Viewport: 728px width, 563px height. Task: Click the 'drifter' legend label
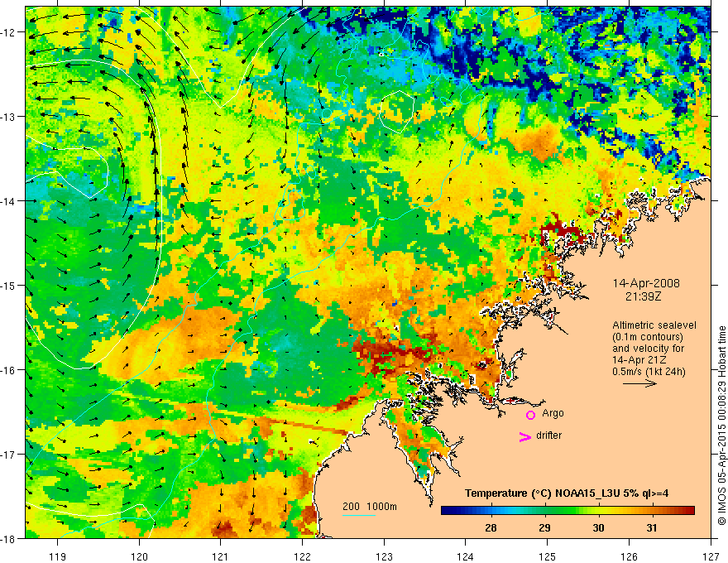click(x=548, y=435)
